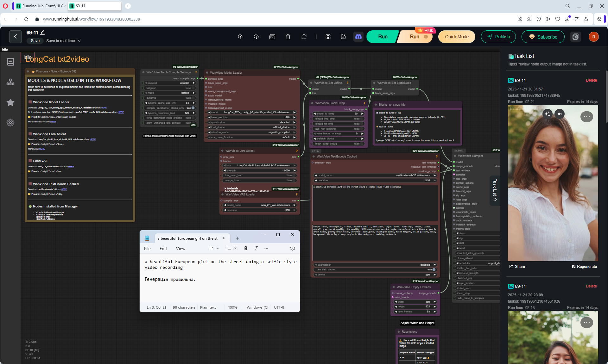
Task: Open the View menu in Notepad
Action: coord(180,249)
